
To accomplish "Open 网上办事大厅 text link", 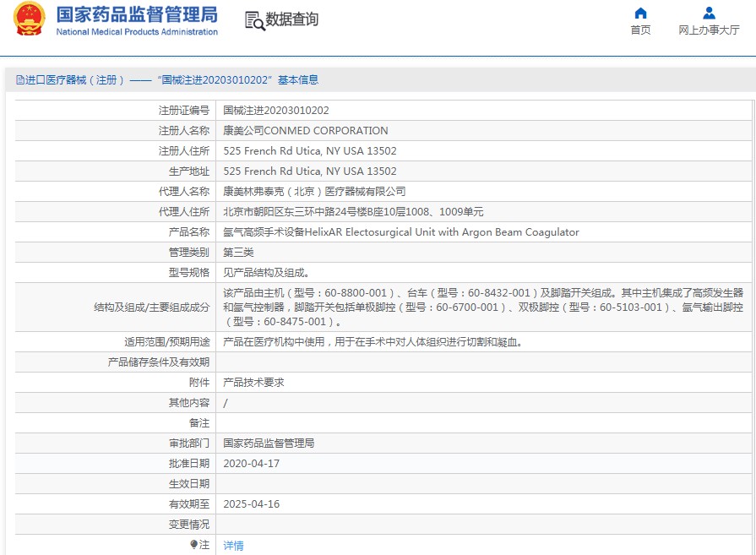I will coord(709,30).
